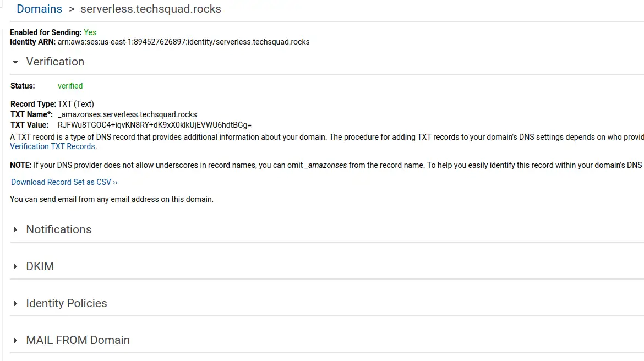Image resolution: width=644 pixels, height=361 pixels.
Task: Click serverless.techsquad.rocks in the breadcrumb
Action: pos(151,9)
